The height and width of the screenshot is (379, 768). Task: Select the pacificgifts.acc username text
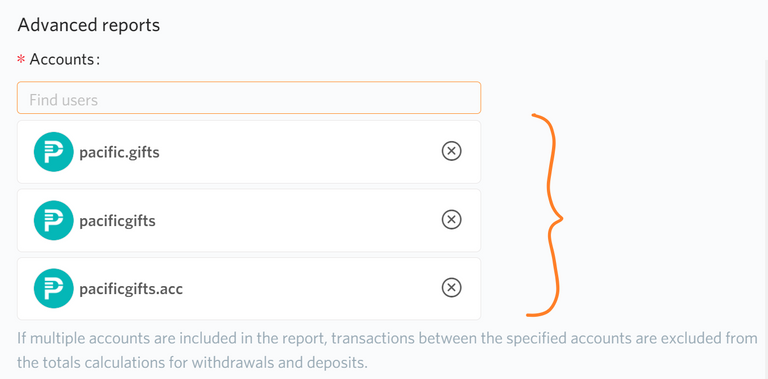coord(131,289)
